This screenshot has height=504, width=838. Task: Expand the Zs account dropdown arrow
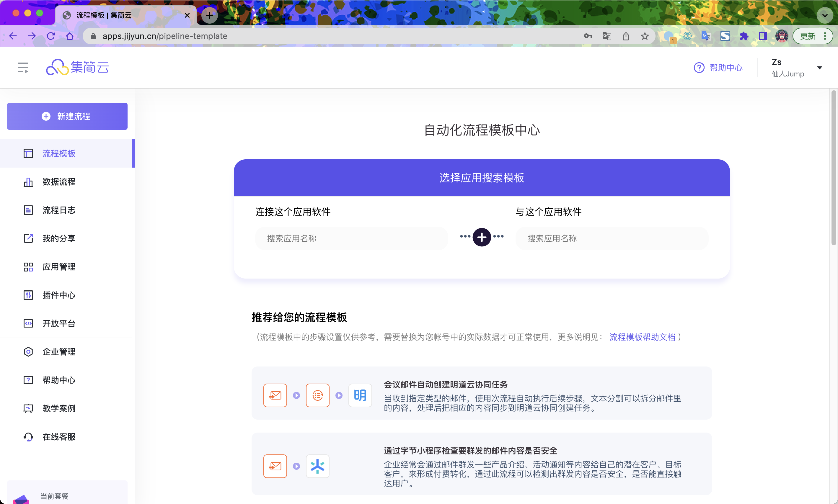pyautogui.click(x=819, y=68)
